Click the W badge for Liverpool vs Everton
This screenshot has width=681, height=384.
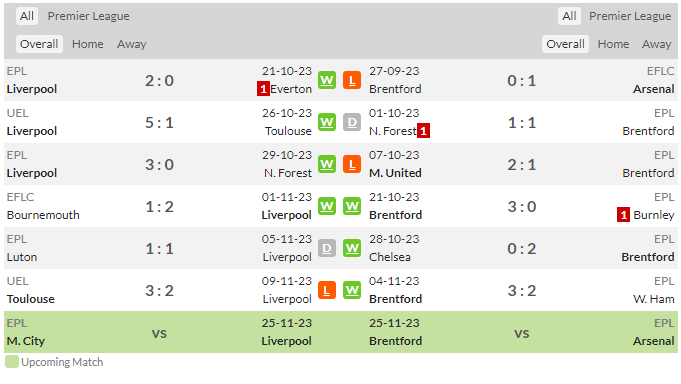327,80
